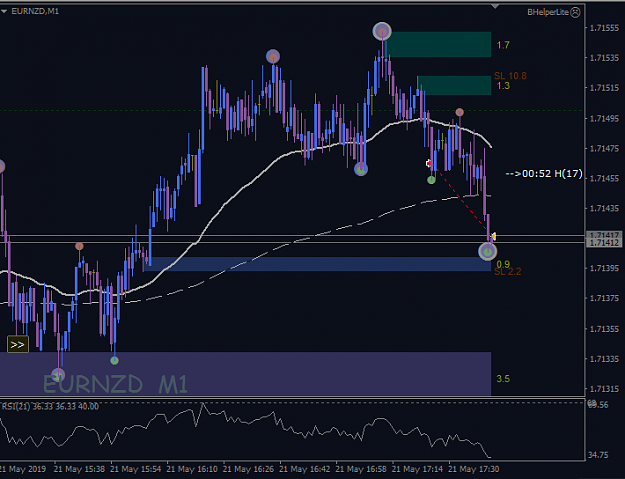Image resolution: width=625 pixels, height=479 pixels.
Task: Click the 21 May 16:10 time label
Action: 192,469
